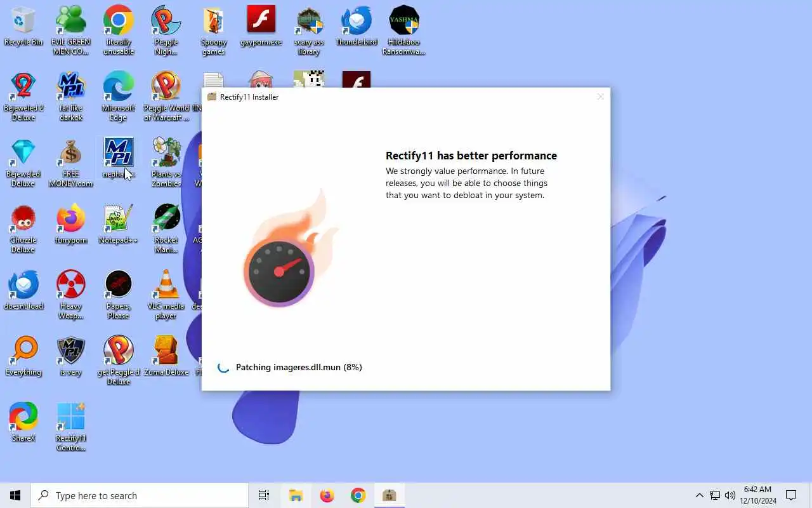Select the Rectify11 Control Center shortcut
This screenshot has height=508, width=812.
71,427
